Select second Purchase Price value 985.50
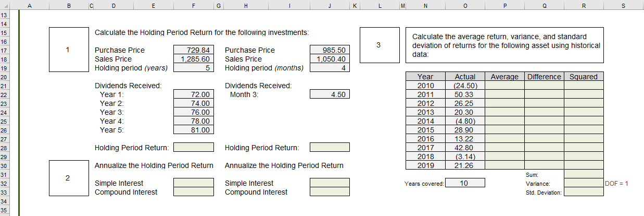Screen dimensions: 644x216 point(330,50)
